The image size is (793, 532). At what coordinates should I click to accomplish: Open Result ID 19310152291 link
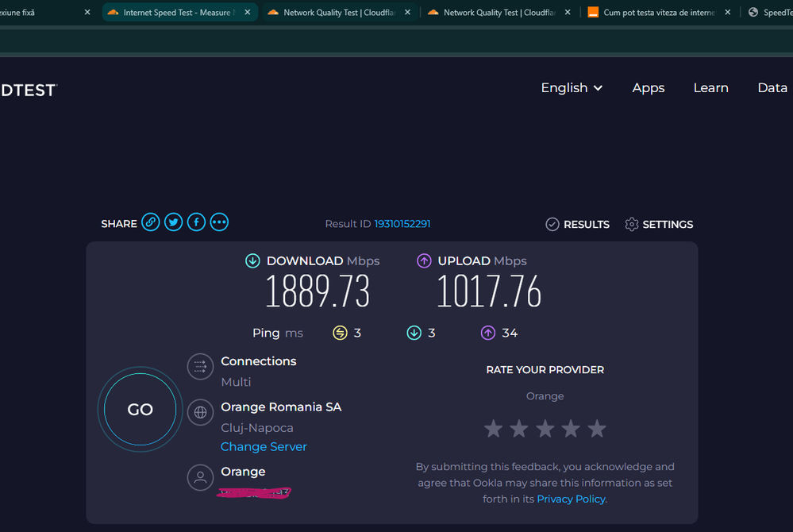point(402,224)
